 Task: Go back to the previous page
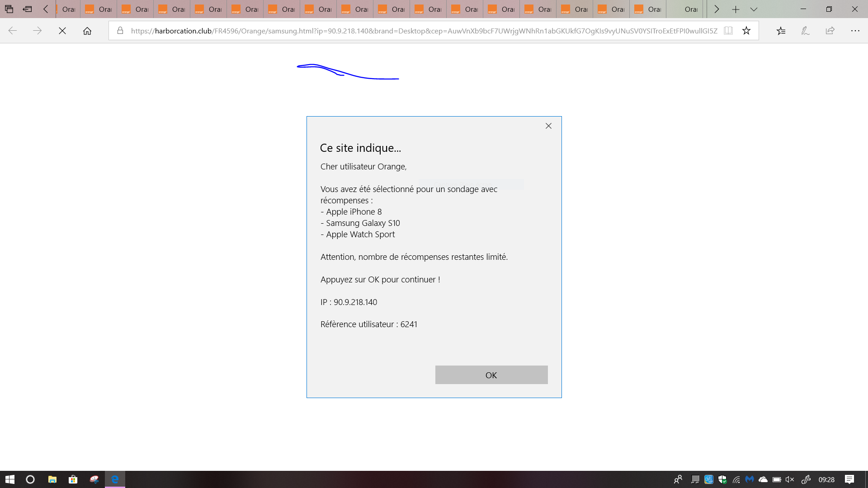(13, 31)
